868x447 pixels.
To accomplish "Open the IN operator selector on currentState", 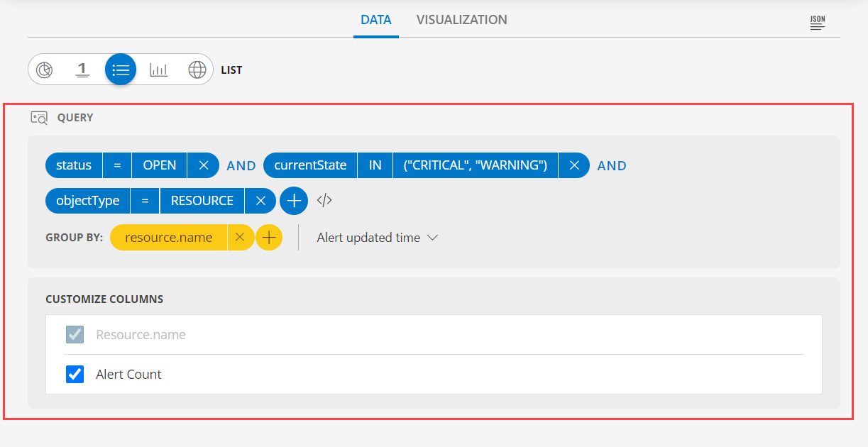I will [x=375, y=165].
